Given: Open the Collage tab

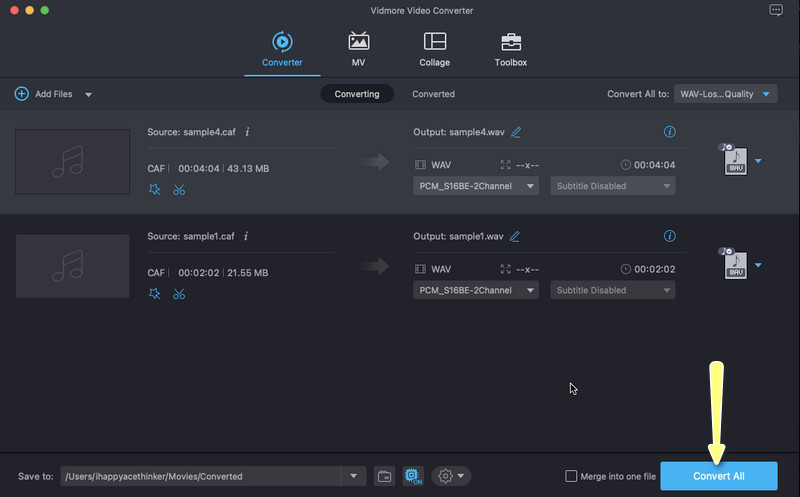Looking at the screenshot, I should (x=435, y=49).
